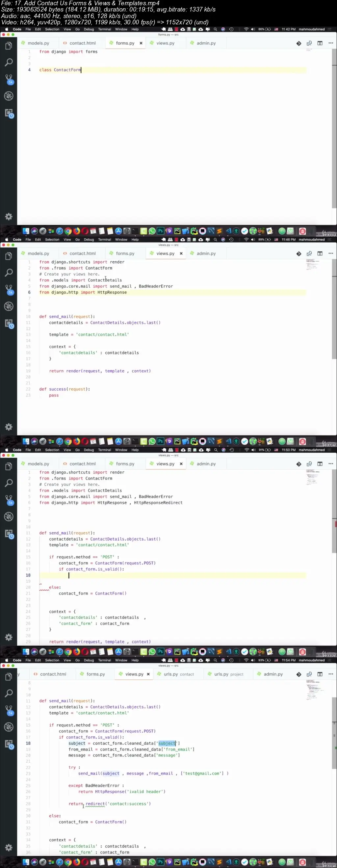Open Finder from the dock below the 11:46 PM frame
The image size is (337, 868).
[26, 441]
